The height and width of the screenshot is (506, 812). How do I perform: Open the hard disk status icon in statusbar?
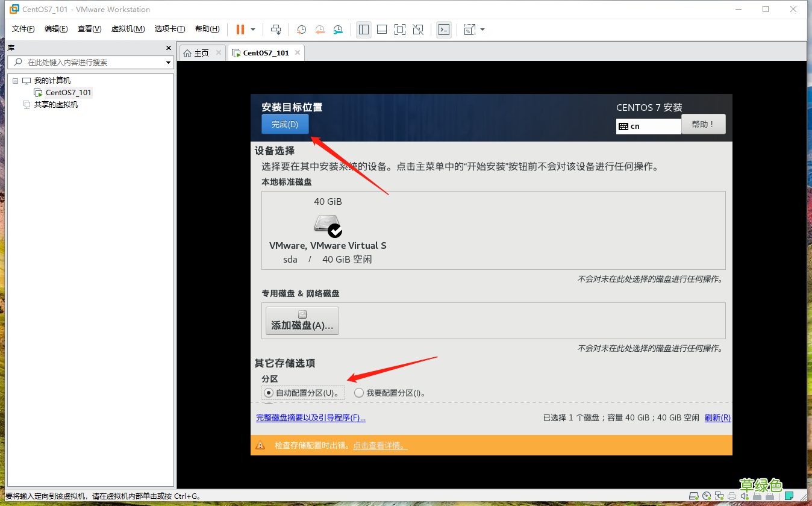[x=694, y=496]
